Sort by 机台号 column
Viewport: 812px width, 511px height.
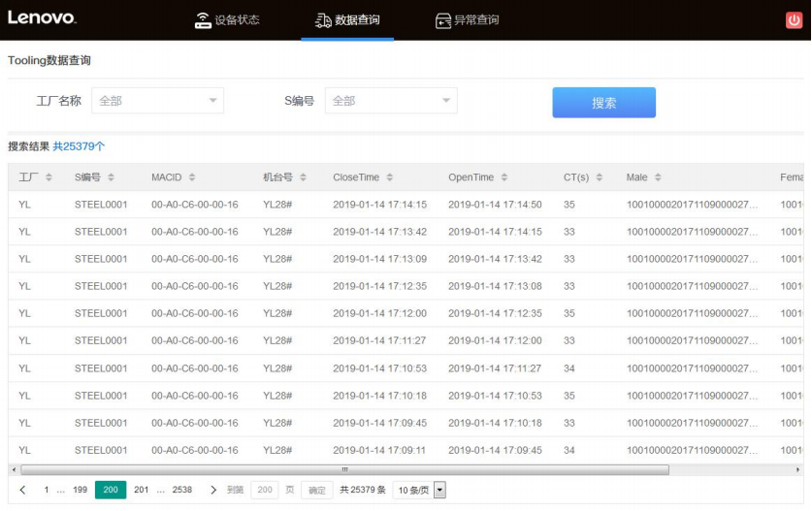[303, 177]
